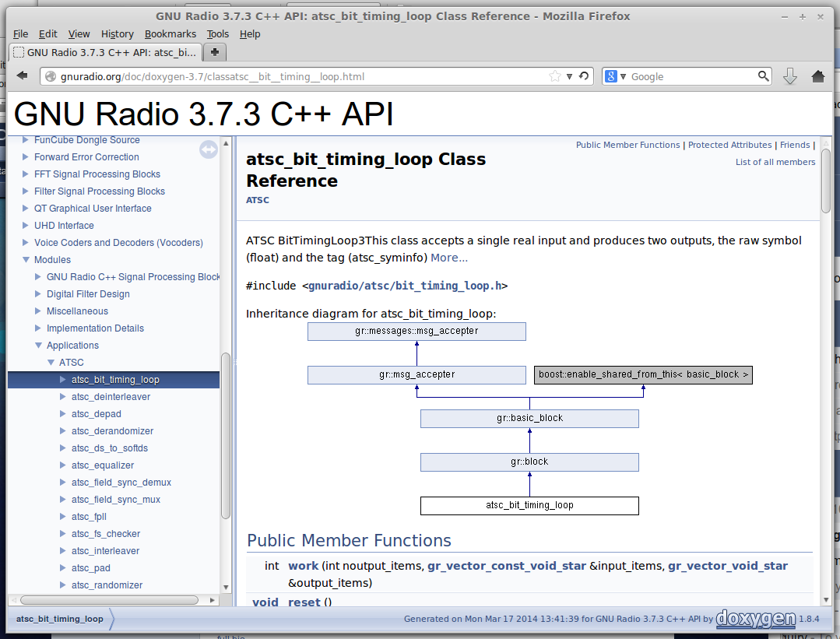Expand the Digital Filter Design node
The width and height of the screenshot is (840, 639).
[39, 294]
